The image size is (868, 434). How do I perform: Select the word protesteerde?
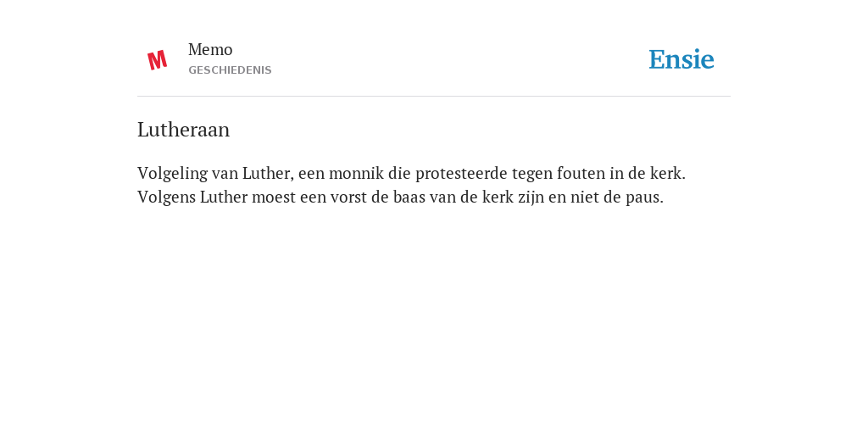pyautogui.click(x=461, y=175)
